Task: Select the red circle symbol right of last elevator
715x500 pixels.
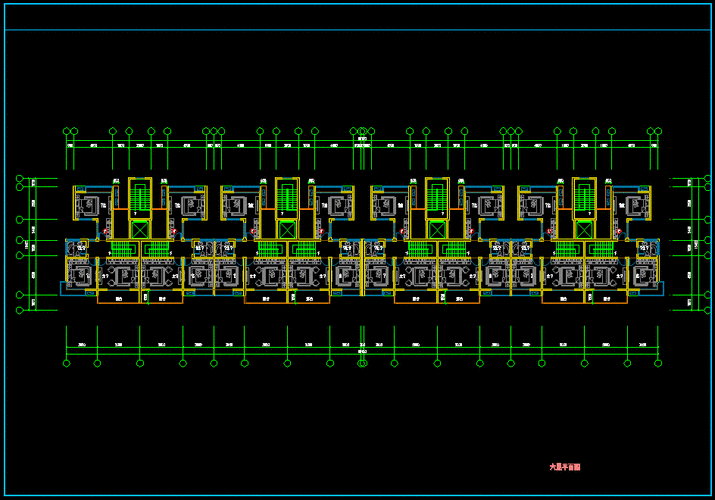Action: coord(617,231)
